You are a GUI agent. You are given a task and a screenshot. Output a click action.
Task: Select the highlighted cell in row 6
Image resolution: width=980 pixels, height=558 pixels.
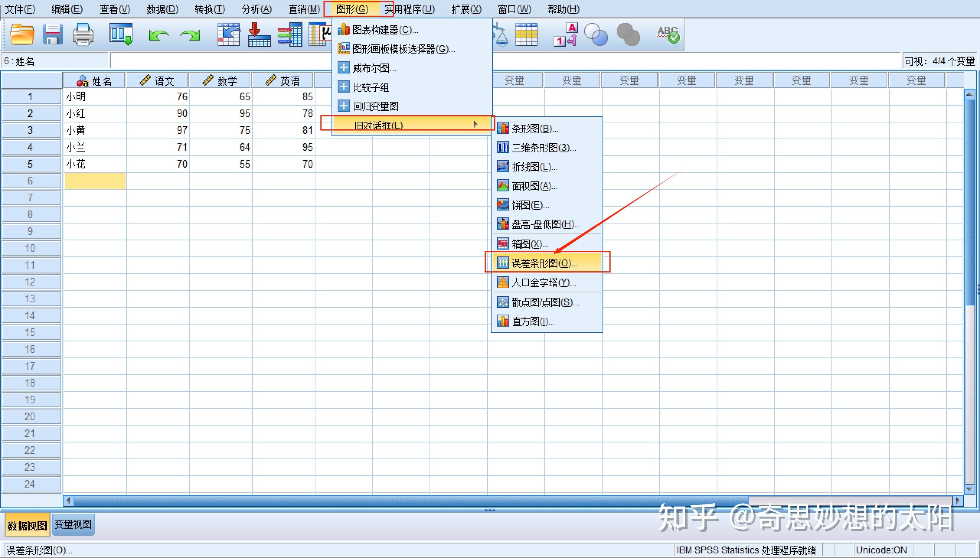point(95,181)
